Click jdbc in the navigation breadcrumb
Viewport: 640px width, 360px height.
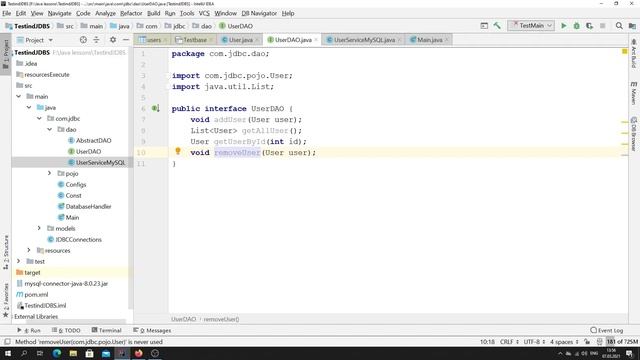click(179, 26)
